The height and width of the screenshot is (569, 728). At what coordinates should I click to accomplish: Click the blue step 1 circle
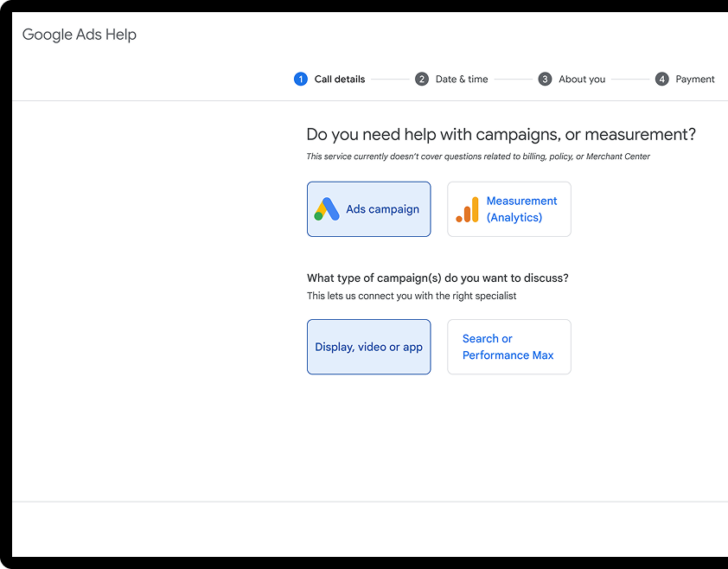[x=300, y=79]
